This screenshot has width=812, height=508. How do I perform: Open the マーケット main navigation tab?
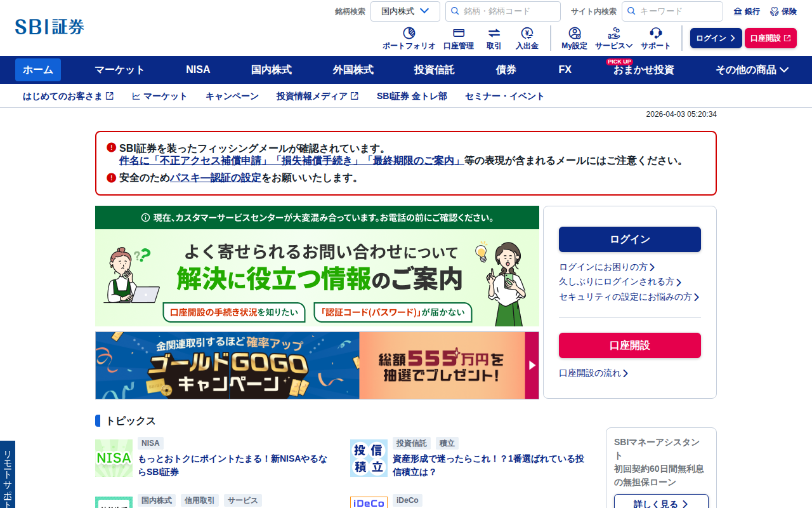click(x=120, y=70)
